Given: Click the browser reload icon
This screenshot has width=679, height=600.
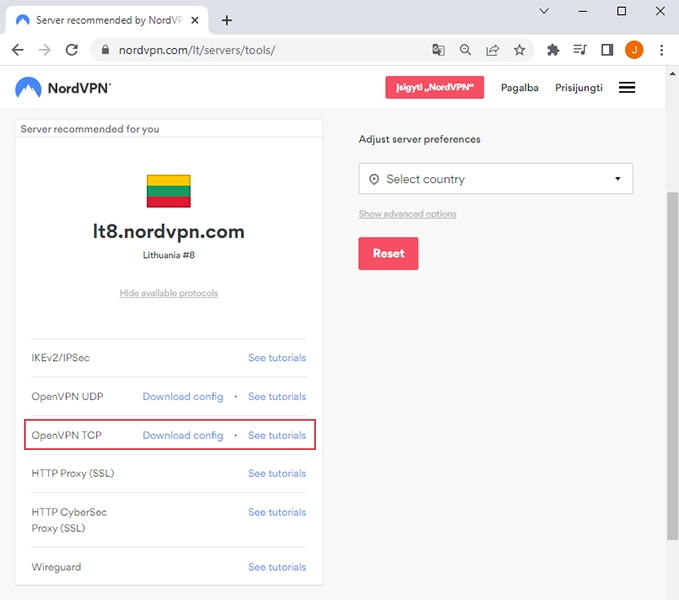Looking at the screenshot, I should 71,50.
